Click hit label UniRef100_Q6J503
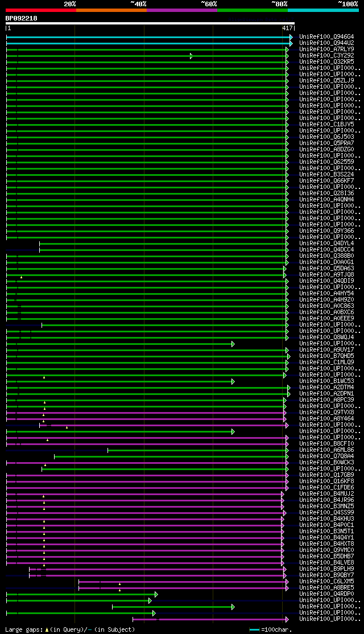 click(x=327, y=137)
